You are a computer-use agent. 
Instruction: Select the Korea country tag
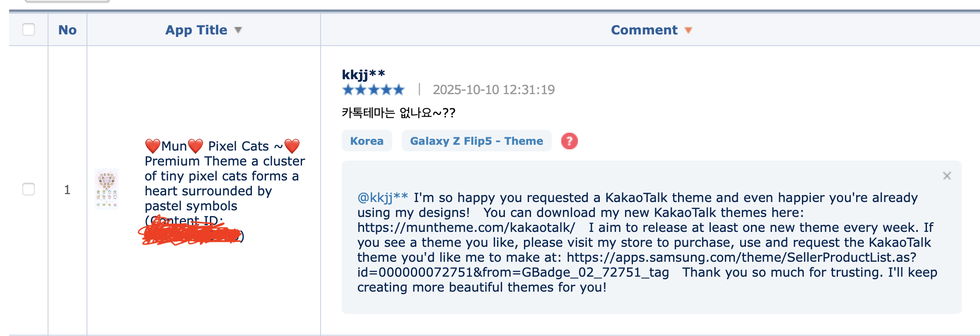(x=366, y=141)
